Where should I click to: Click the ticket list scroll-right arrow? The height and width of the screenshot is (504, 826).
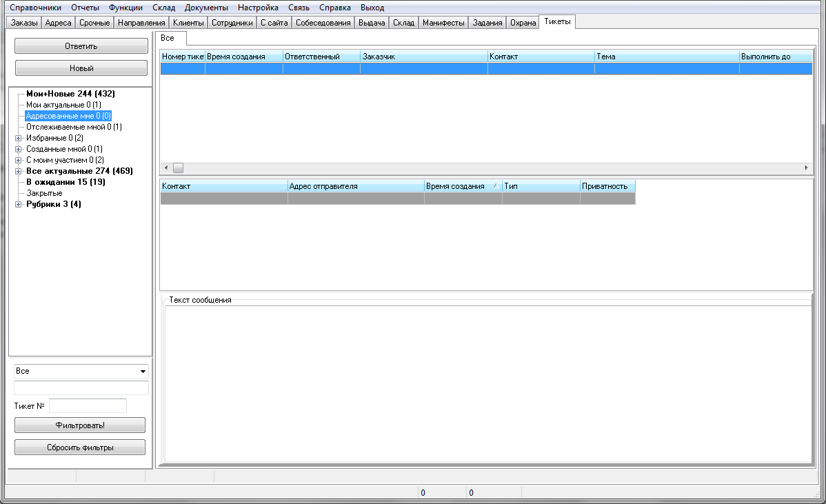click(806, 168)
